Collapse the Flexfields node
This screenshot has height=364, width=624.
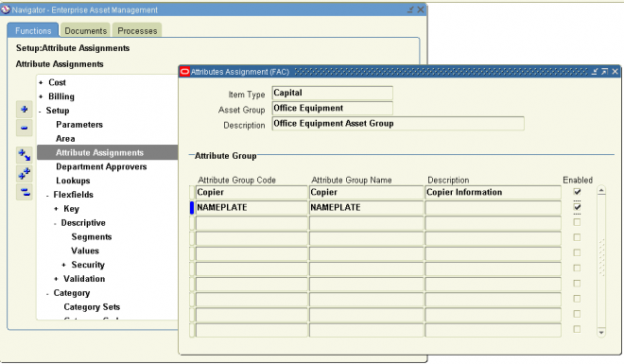click(x=47, y=196)
